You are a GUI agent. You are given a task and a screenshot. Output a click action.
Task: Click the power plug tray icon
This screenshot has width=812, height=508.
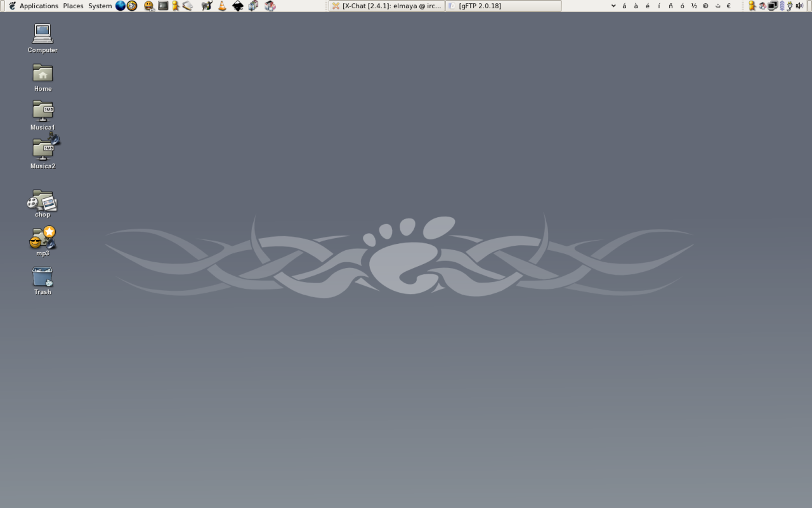pos(790,6)
